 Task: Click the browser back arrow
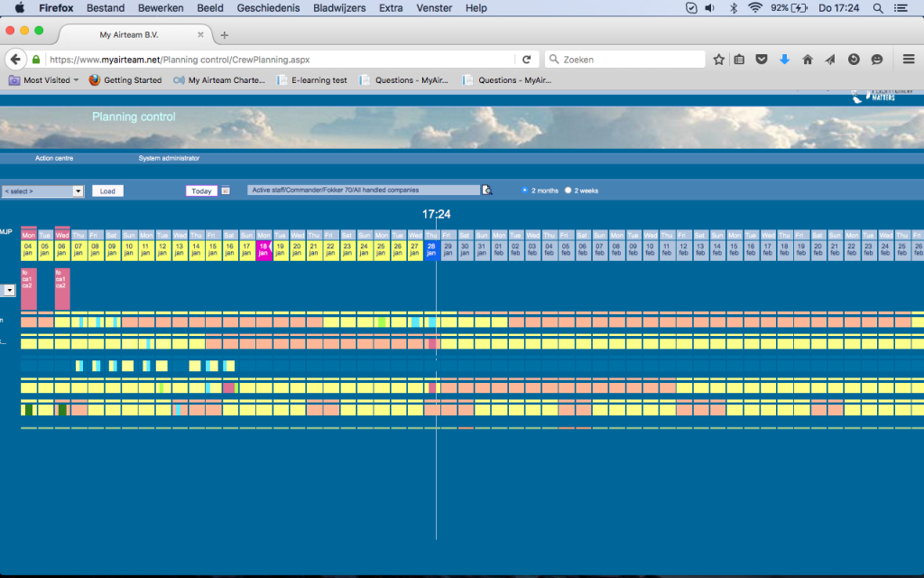tap(15, 60)
